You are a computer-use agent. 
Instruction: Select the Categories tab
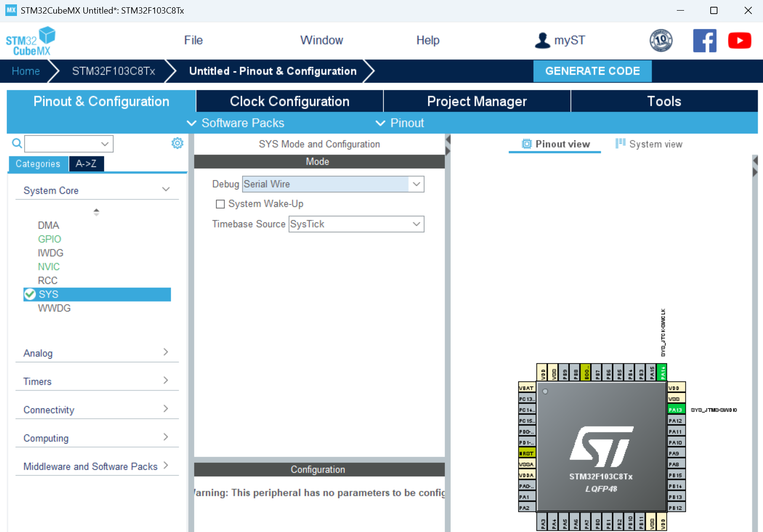[x=38, y=164]
